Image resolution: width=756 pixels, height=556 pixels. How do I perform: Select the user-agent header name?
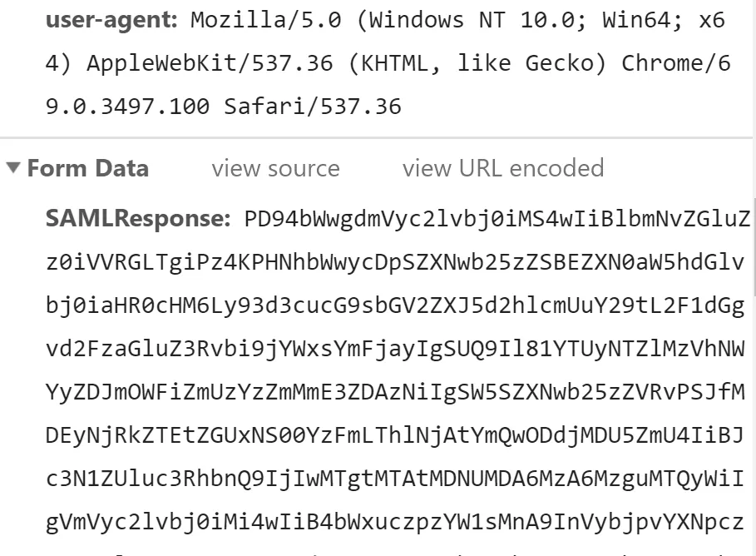point(111,20)
